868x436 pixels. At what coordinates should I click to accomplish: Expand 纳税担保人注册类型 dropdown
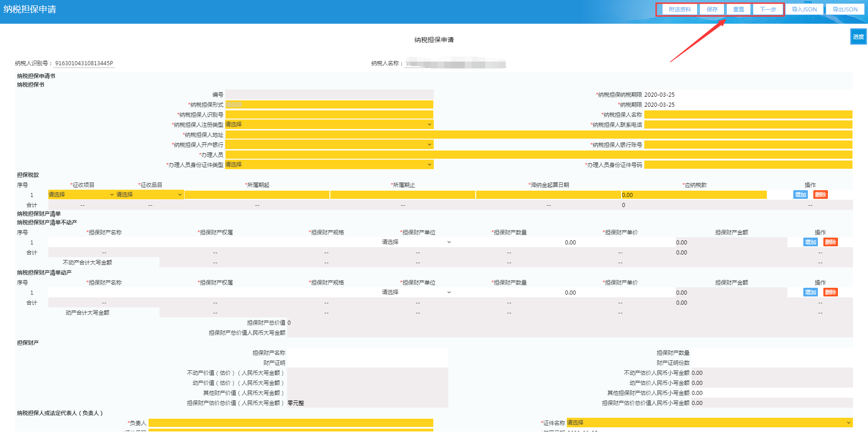click(x=329, y=125)
